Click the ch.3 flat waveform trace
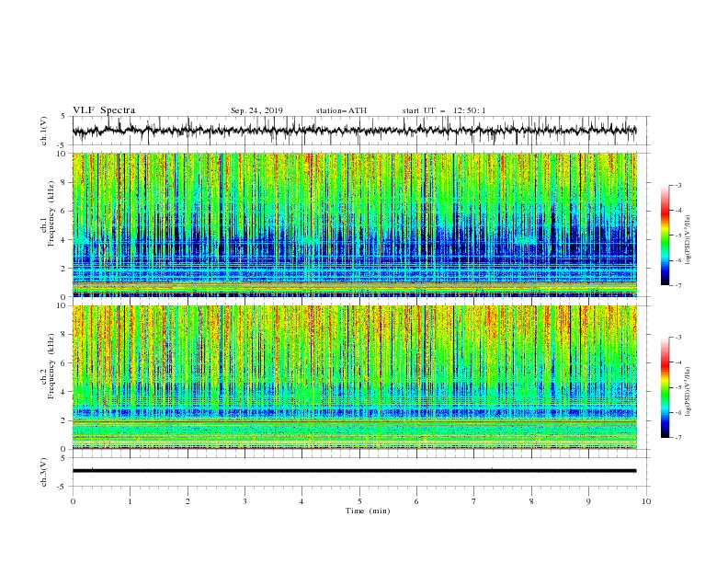Viewport: 728px width, 563px height. [354, 471]
